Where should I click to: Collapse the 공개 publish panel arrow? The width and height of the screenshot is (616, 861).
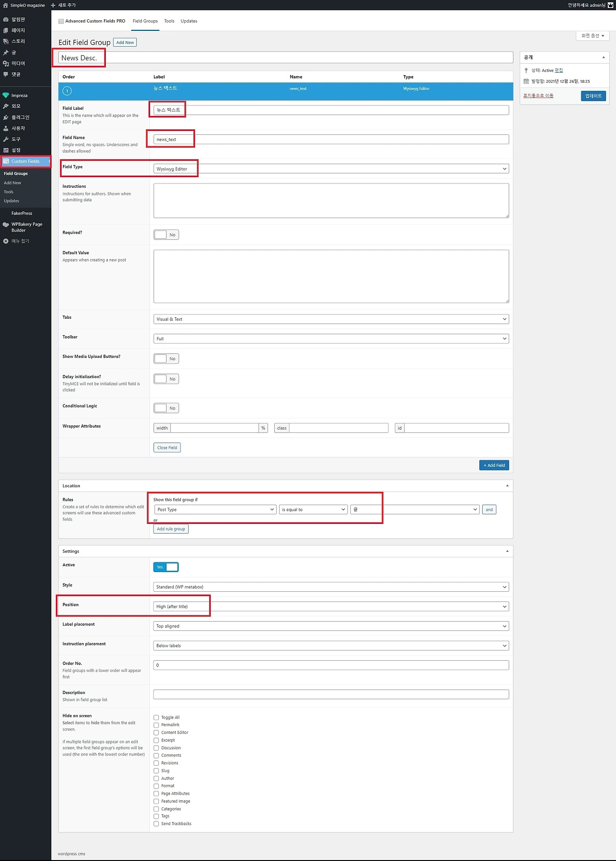click(603, 57)
